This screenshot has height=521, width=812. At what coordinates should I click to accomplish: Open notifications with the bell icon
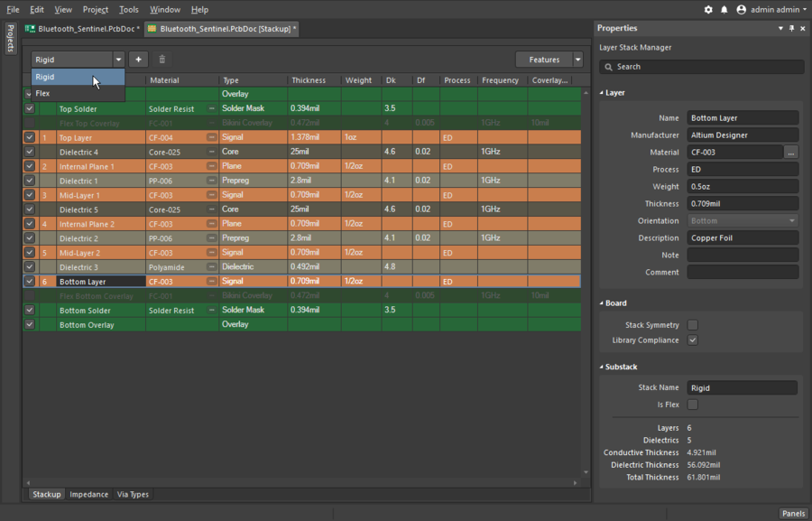pos(724,10)
